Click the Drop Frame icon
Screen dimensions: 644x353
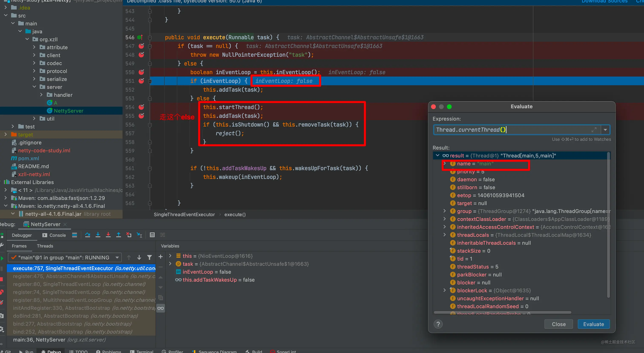click(x=129, y=235)
